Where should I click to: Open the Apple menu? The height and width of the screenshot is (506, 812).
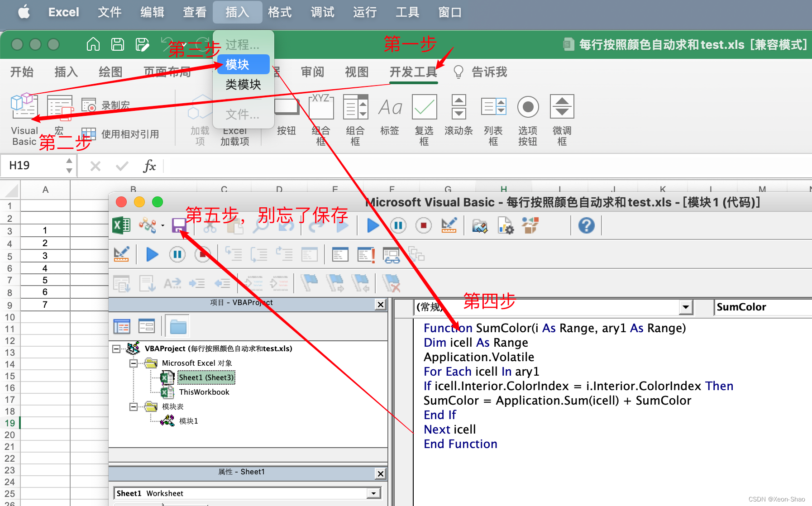pyautogui.click(x=24, y=12)
